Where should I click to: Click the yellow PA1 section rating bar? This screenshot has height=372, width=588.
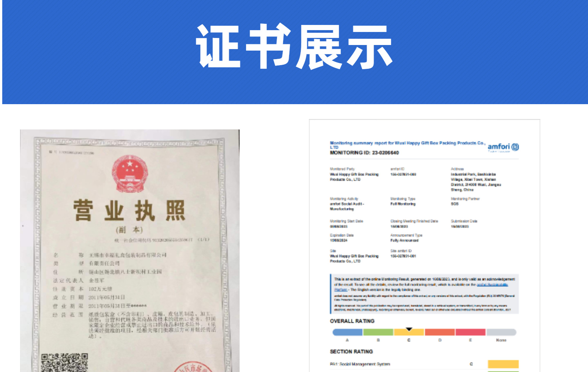[x=503, y=364]
